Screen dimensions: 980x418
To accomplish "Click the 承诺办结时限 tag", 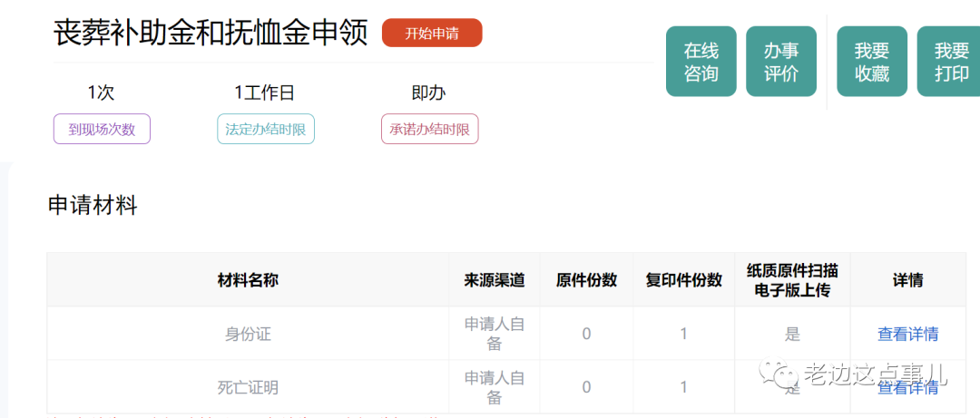I will tap(430, 130).
